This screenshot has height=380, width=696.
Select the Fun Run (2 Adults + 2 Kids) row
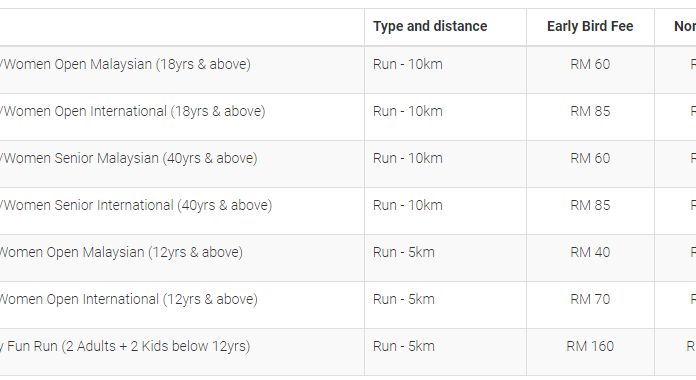pos(348,352)
